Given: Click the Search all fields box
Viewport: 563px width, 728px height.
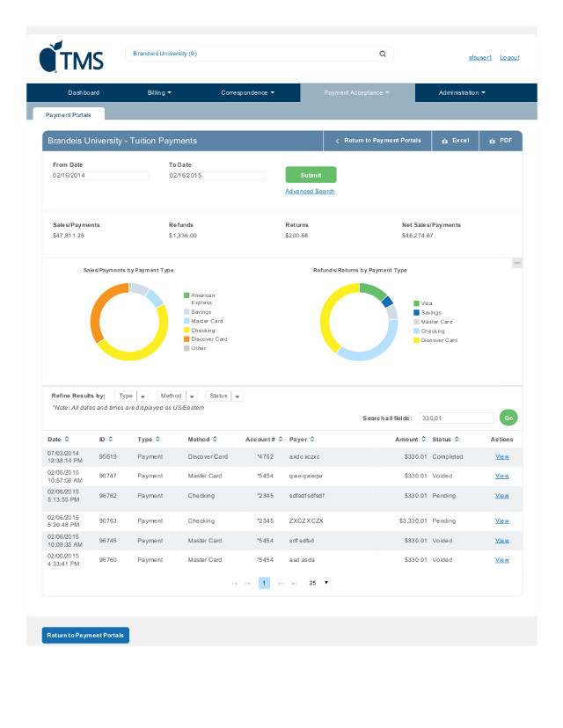Looking at the screenshot, I should click(x=457, y=418).
